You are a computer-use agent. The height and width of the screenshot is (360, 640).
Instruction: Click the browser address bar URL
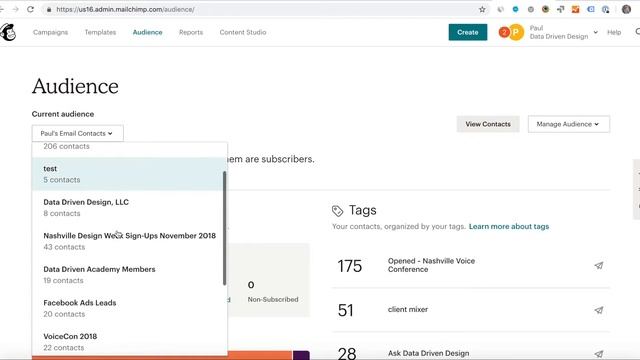tap(125, 9)
